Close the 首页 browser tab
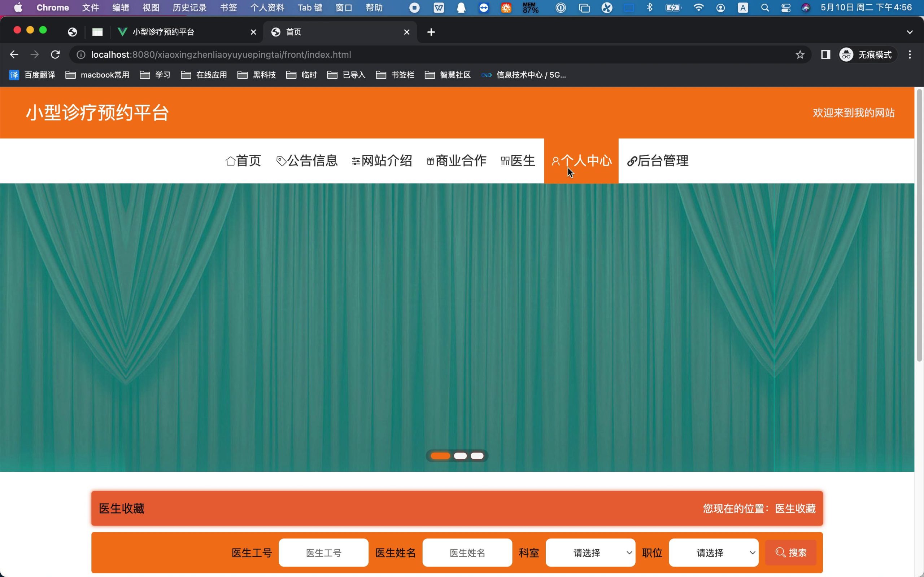924x577 pixels. tap(407, 32)
